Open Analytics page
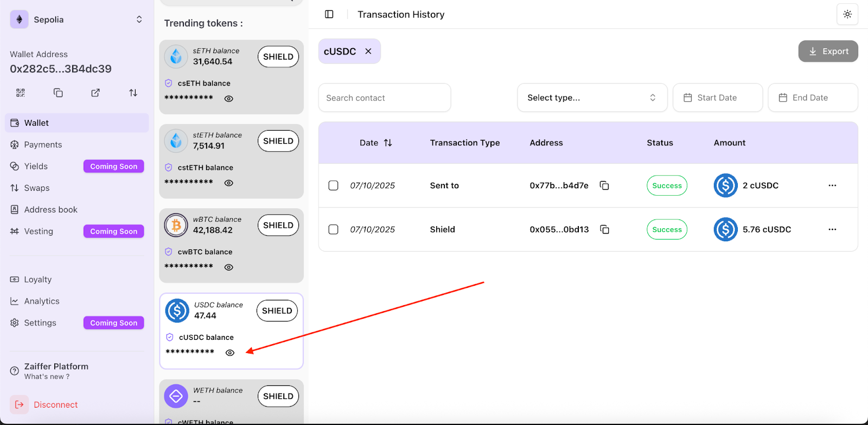The height and width of the screenshot is (425, 868). [x=77, y=301]
